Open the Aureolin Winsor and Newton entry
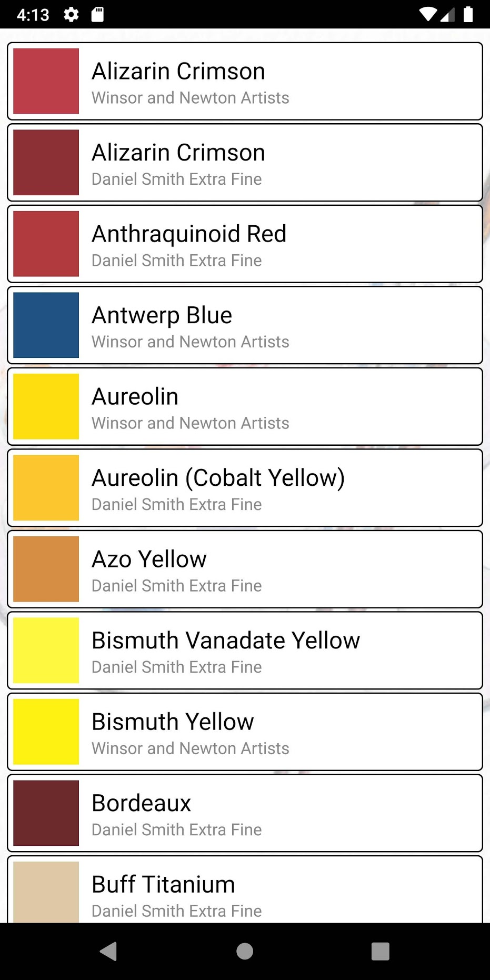This screenshot has height=980, width=490. click(x=245, y=406)
